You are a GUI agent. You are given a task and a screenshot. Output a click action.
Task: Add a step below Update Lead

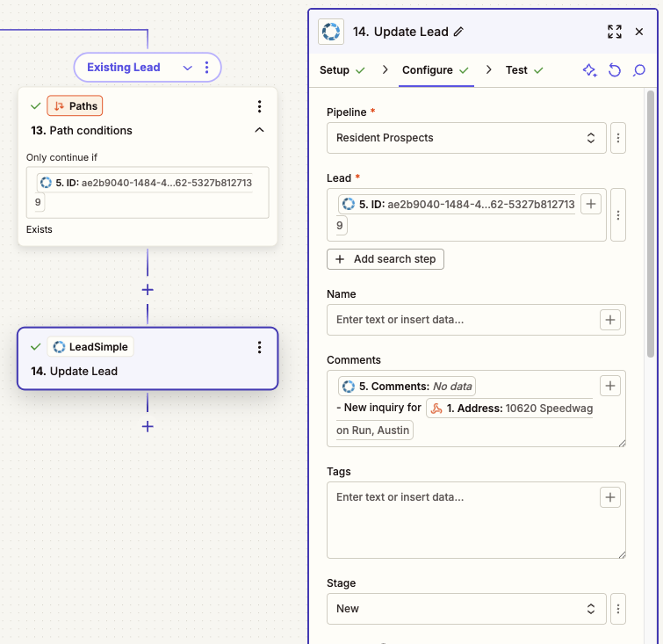click(x=148, y=426)
